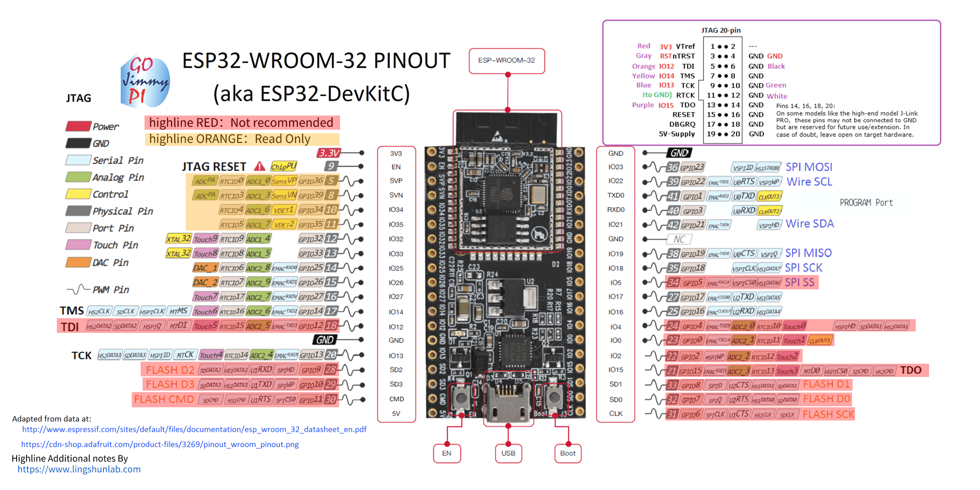Click the MTDO tag
Screen dimensions: 980x490
click(x=811, y=371)
